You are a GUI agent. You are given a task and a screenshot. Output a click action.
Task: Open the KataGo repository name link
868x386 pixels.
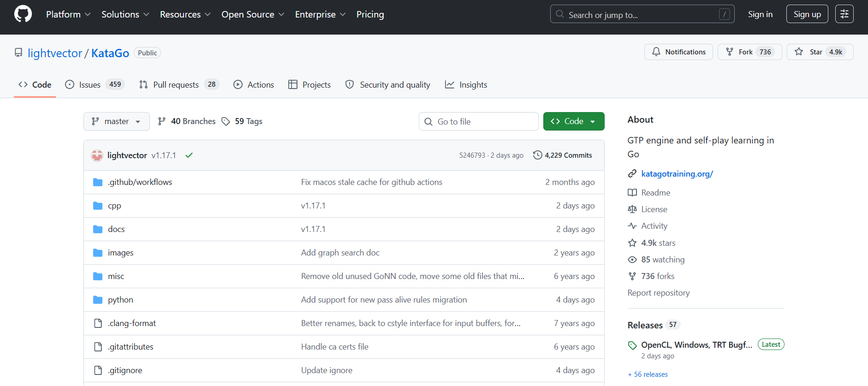click(110, 53)
